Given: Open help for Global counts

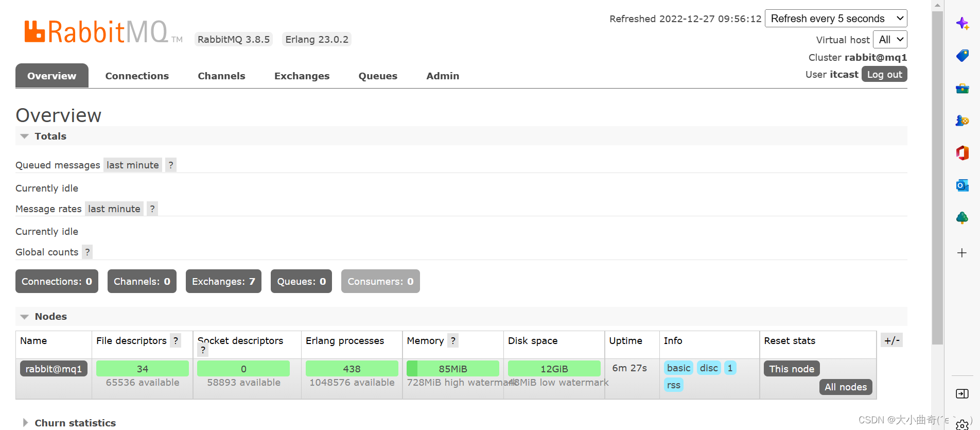Looking at the screenshot, I should coord(87,252).
